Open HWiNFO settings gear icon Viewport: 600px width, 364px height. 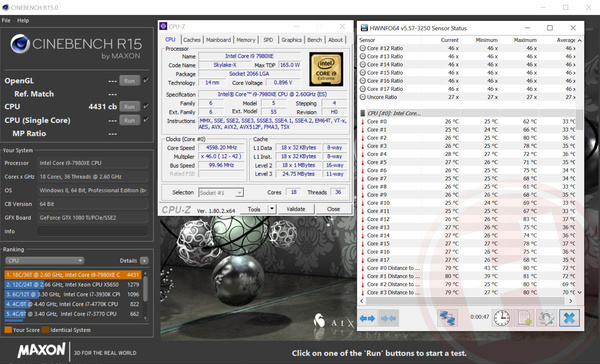tap(546, 318)
